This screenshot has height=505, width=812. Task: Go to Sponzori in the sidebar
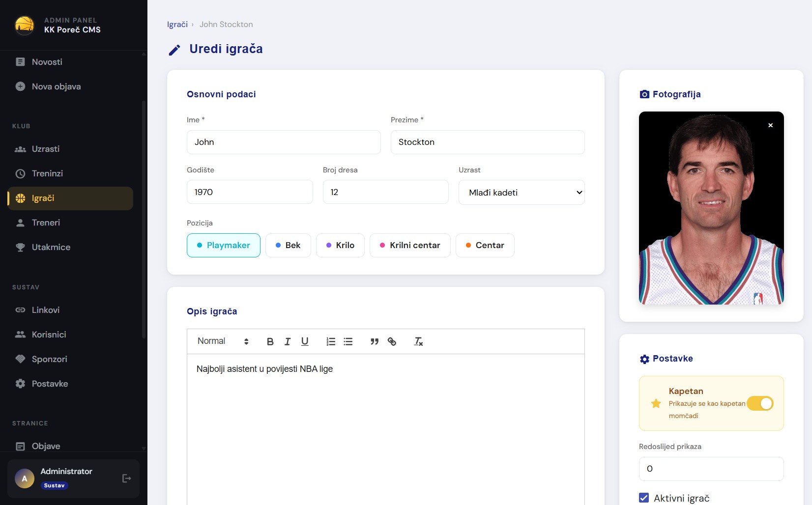click(49, 359)
